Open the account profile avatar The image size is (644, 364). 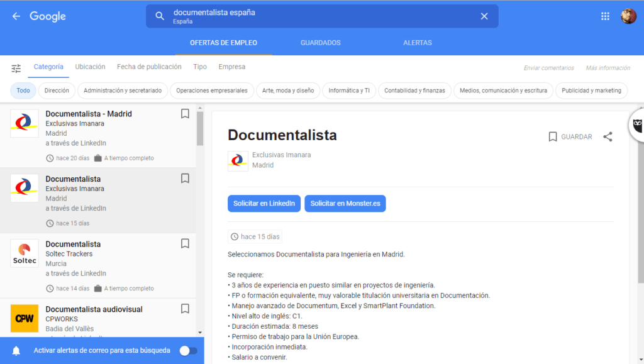coord(628,16)
